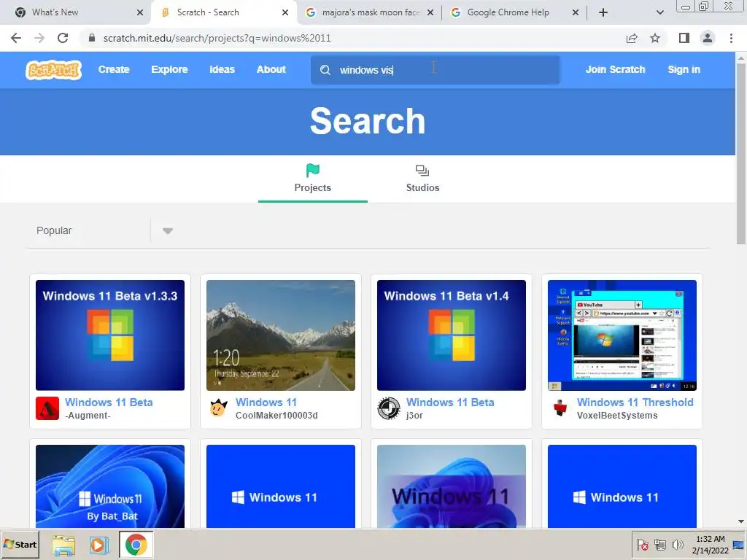Open Windows 11 by CoolMaker100003d title
The width and height of the screenshot is (747, 560).
[x=266, y=402]
